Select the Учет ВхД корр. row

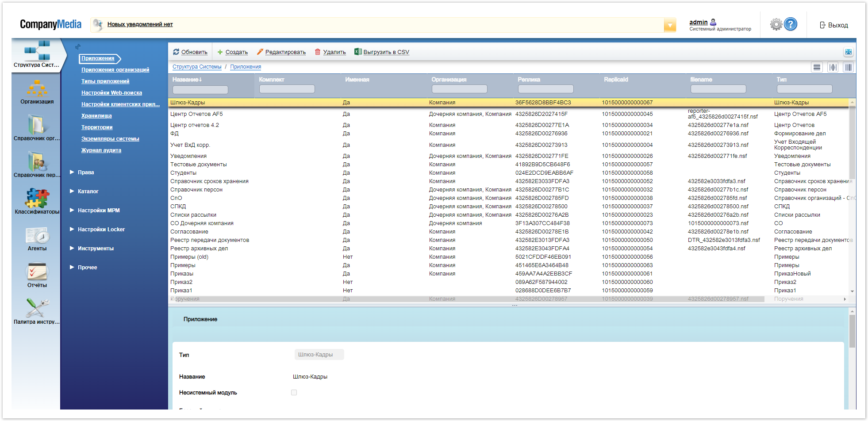click(508, 145)
